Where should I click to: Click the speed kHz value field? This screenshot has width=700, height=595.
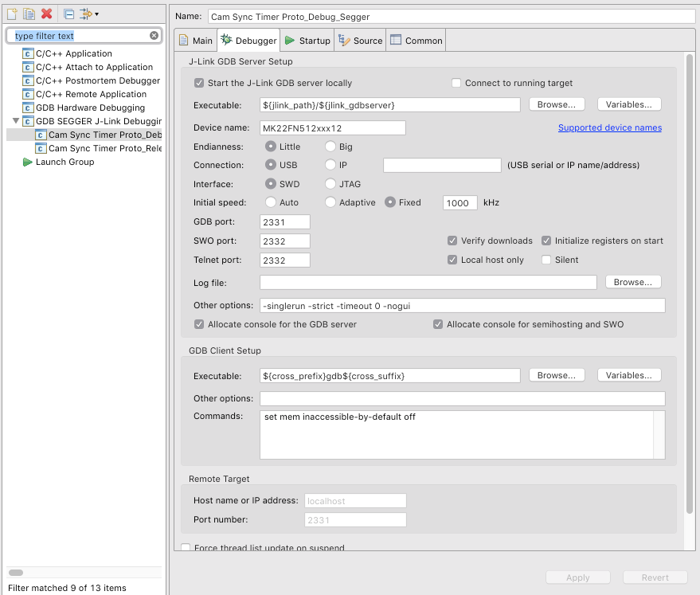(459, 203)
